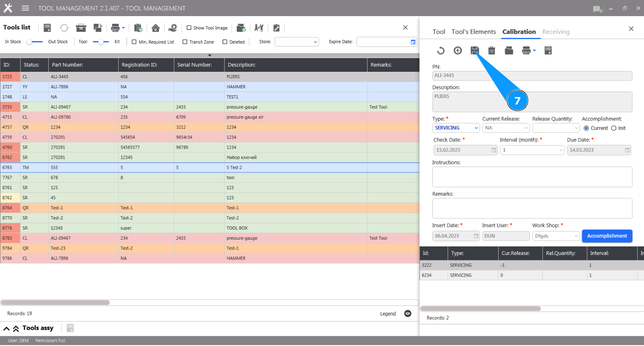The width and height of the screenshot is (644, 346).
Task: Click the crossed wrench tools icon
Action: pyautogui.click(x=259, y=28)
